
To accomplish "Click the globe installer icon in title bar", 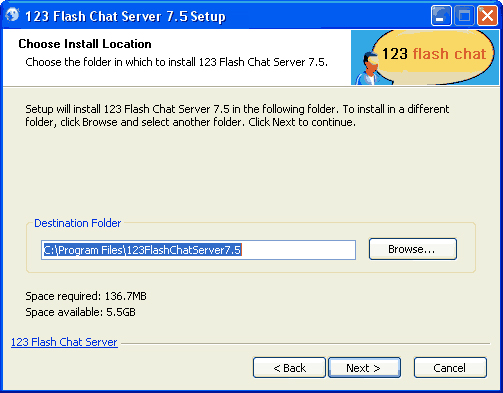I will [x=12, y=15].
